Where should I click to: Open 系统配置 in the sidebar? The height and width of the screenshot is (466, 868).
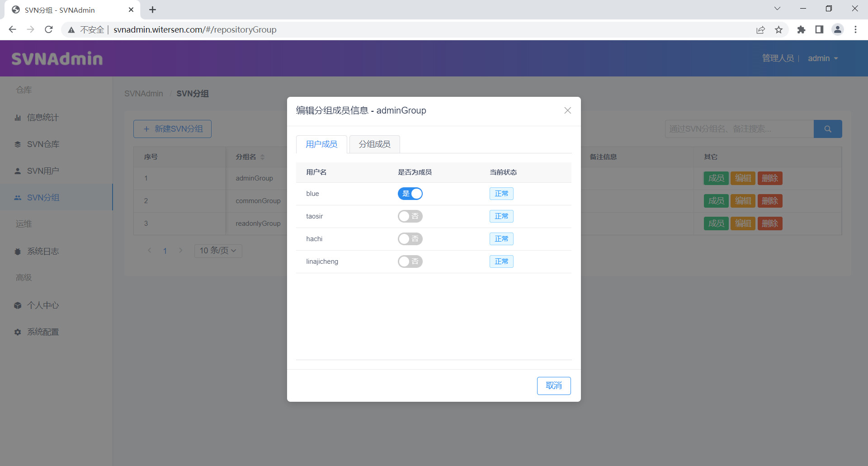click(x=56, y=332)
